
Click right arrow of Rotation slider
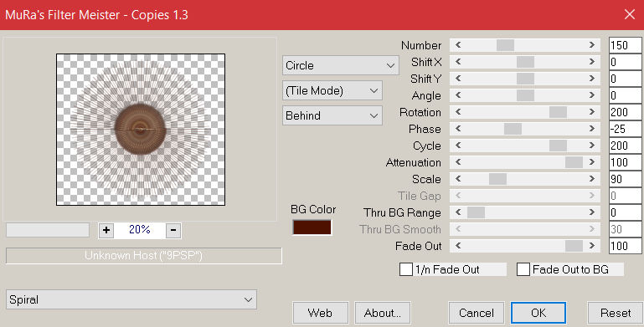point(592,112)
